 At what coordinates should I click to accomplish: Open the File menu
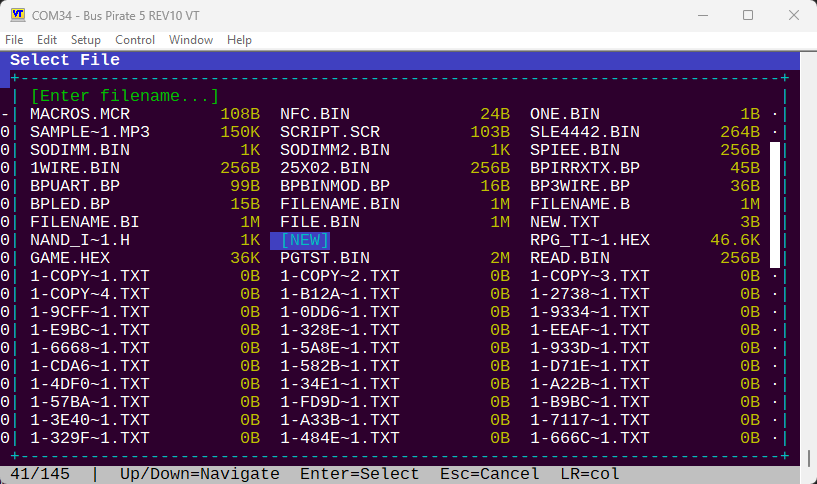pos(14,40)
